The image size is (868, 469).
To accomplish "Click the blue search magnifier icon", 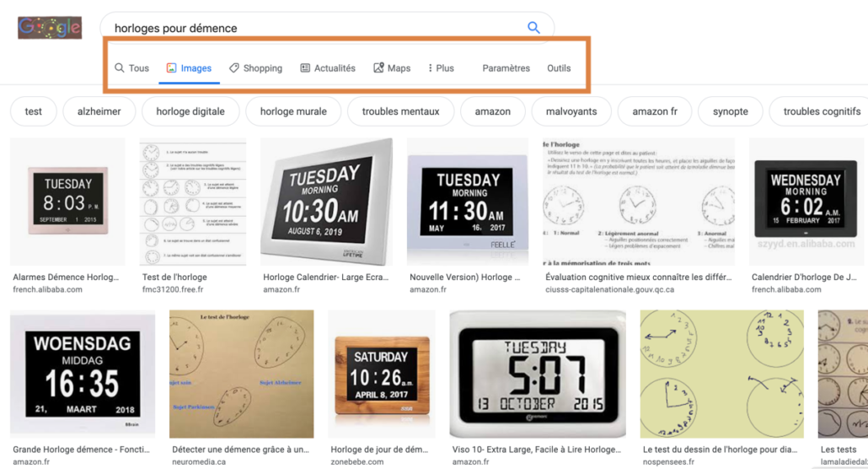I will pyautogui.click(x=533, y=28).
